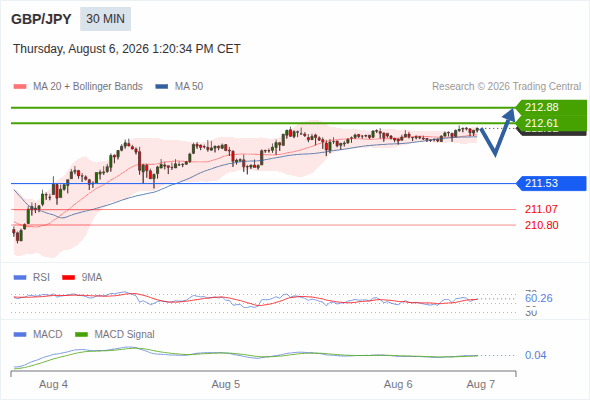The width and height of the screenshot is (590, 400).
Task: Click the RSI value 60.26
Action: 539,298
